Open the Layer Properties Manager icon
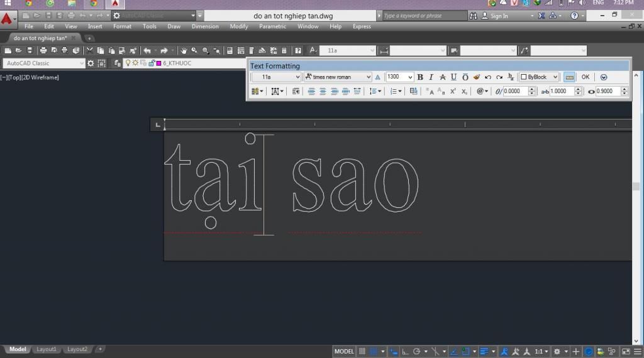Image resolution: width=644 pixels, height=358 pixels. [118, 63]
